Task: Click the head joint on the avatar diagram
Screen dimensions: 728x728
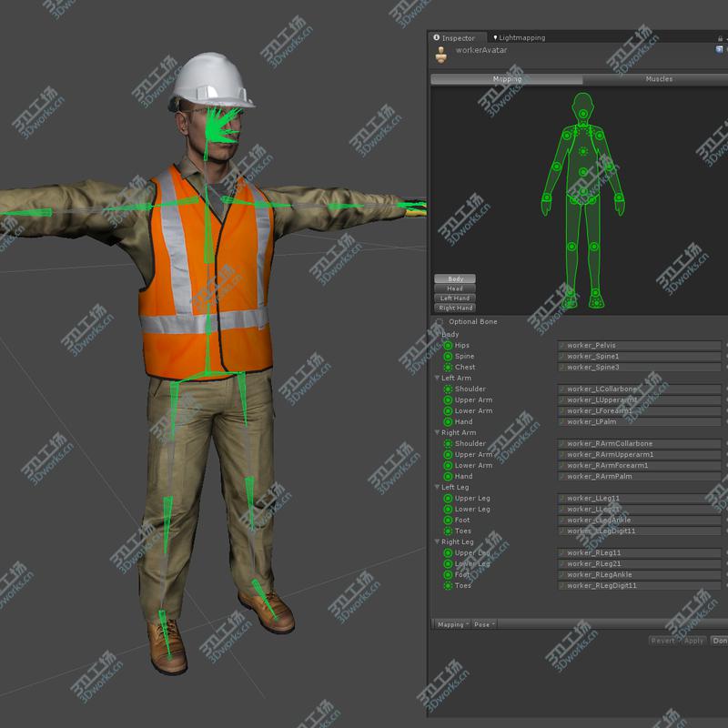Action: point(582,113)
